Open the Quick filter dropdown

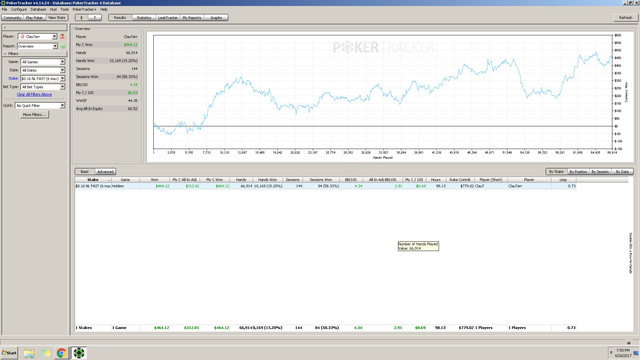click(x=40, y=105)
